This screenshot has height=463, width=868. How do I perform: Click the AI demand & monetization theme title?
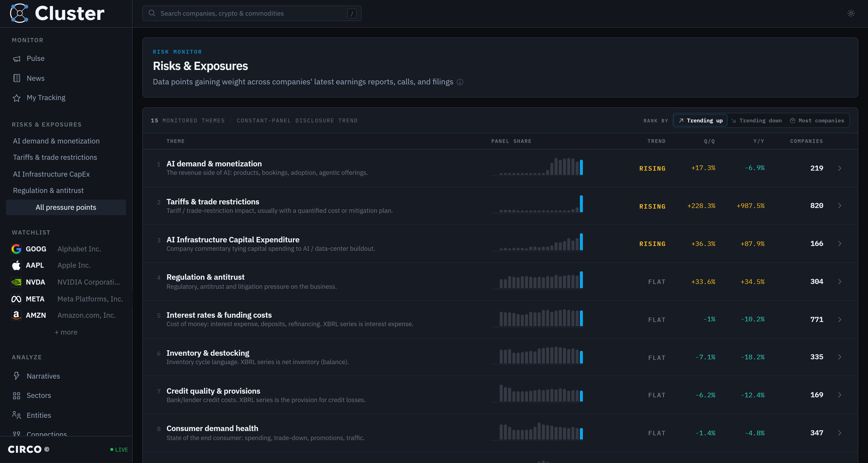point(214,164)
